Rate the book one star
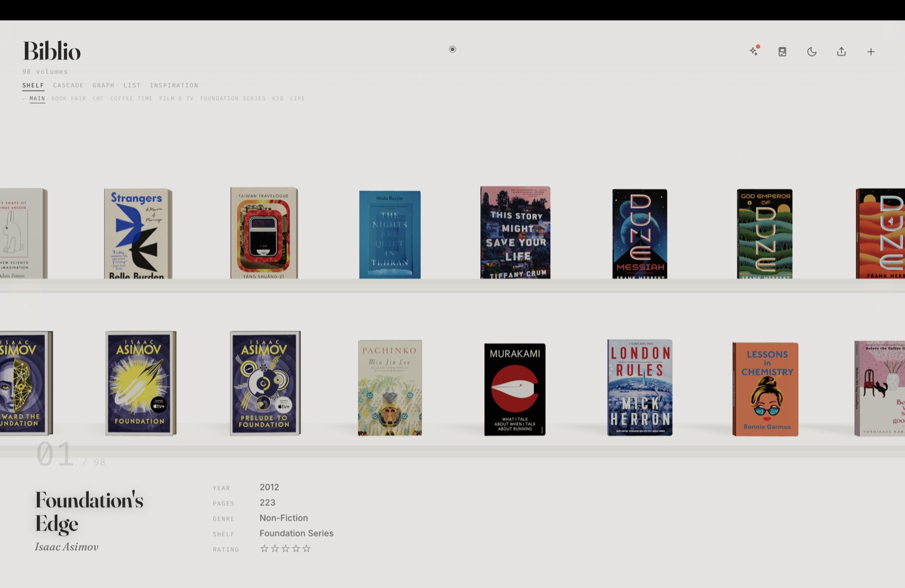The width and height of the screenshot is (905, 588). pos(264,548)
